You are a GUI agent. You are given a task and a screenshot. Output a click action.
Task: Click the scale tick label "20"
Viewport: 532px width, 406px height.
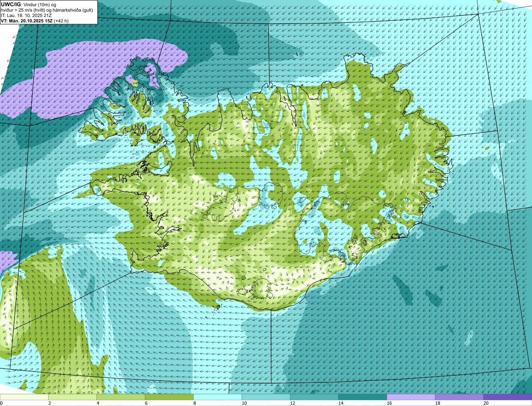486,403
